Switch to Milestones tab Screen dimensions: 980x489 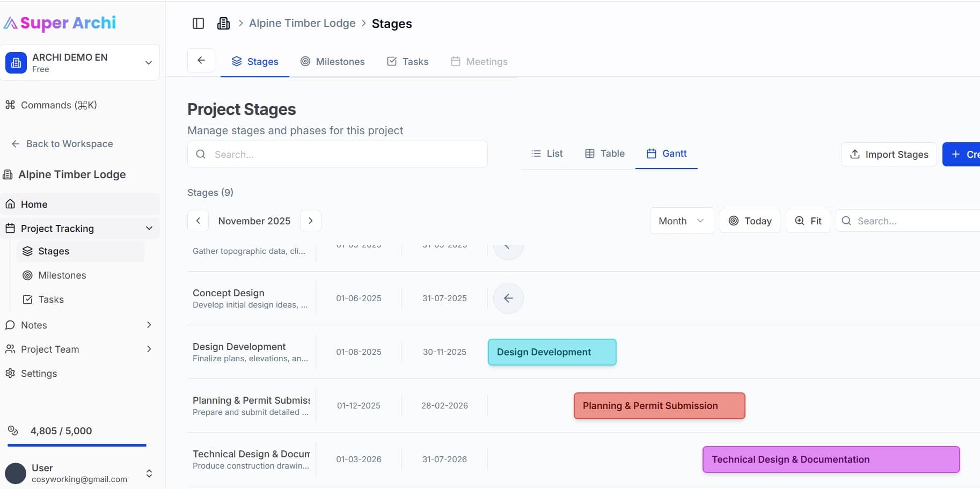(x=332, y=61)
